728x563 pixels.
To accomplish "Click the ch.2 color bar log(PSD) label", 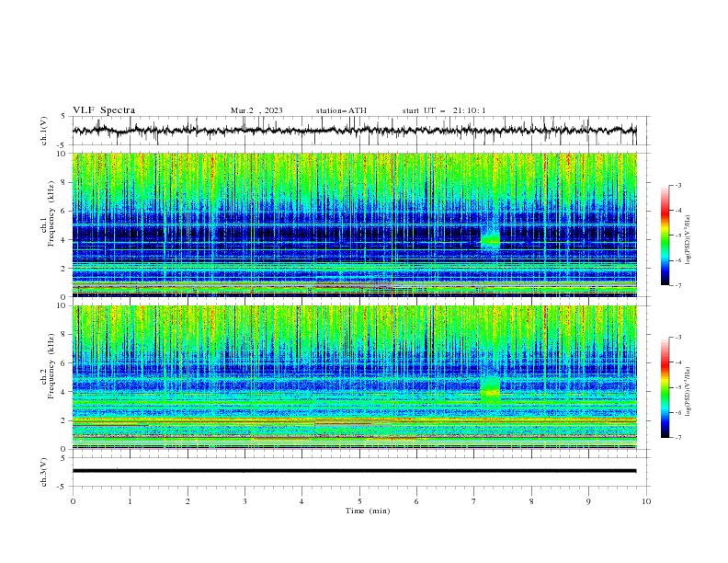I will pyautogui.click(x=688, y=391).
